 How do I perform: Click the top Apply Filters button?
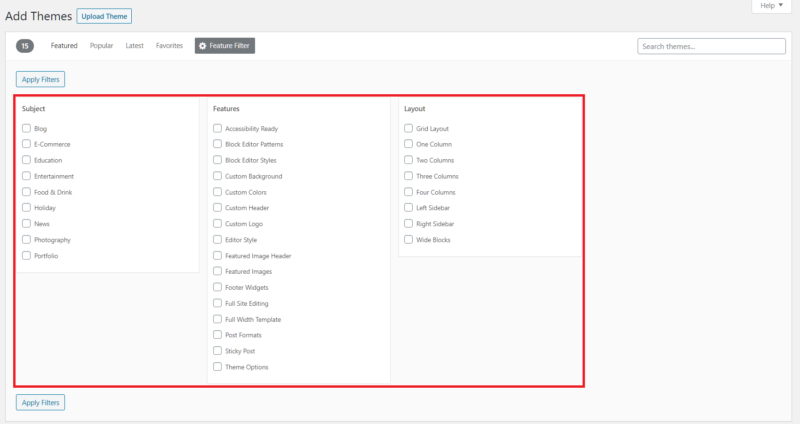(40, 79)
